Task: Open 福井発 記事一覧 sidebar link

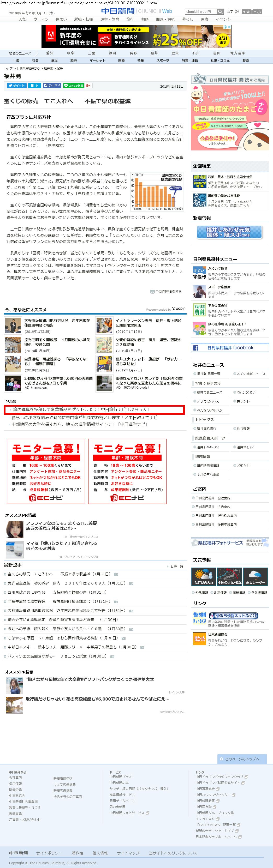Action: point(209,374)
